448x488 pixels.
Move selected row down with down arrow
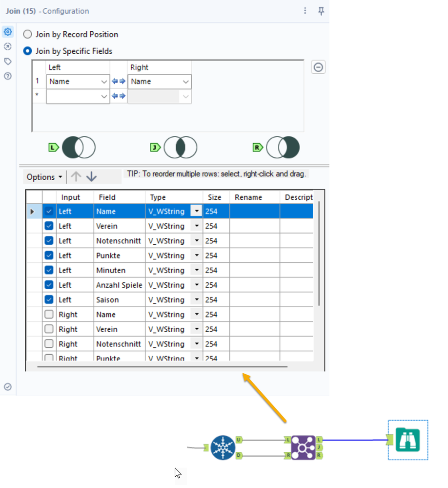coord(91,177)
